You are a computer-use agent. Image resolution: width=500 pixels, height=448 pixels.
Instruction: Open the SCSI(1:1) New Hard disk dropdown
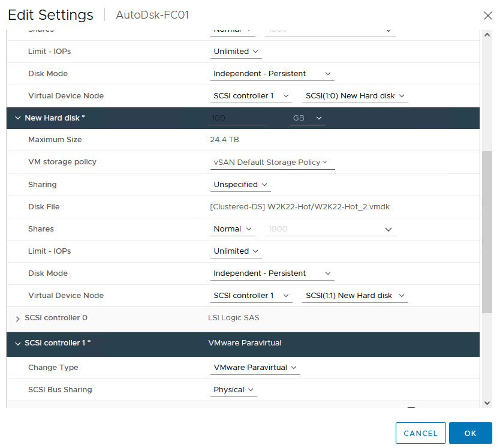(355, 296)
